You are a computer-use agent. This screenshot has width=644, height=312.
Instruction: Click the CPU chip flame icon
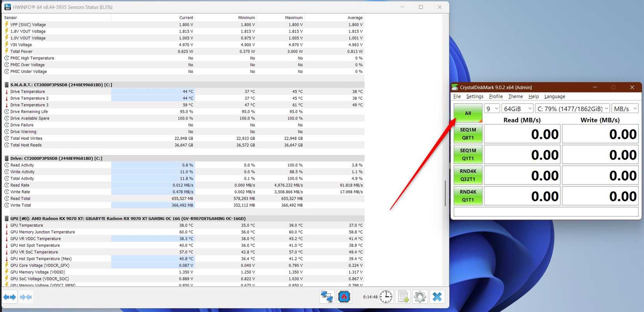click(344, 297)
